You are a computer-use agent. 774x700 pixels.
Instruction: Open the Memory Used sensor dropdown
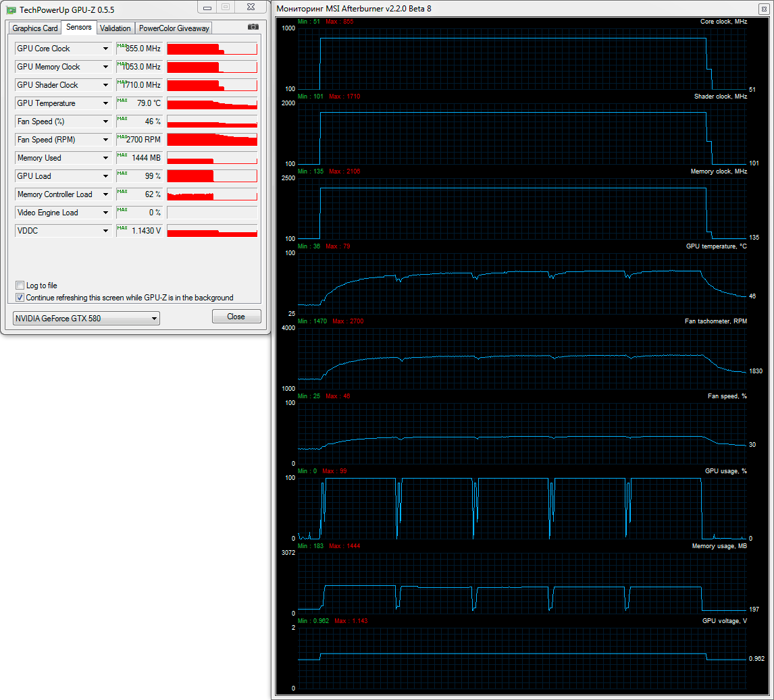click(105, 158)
